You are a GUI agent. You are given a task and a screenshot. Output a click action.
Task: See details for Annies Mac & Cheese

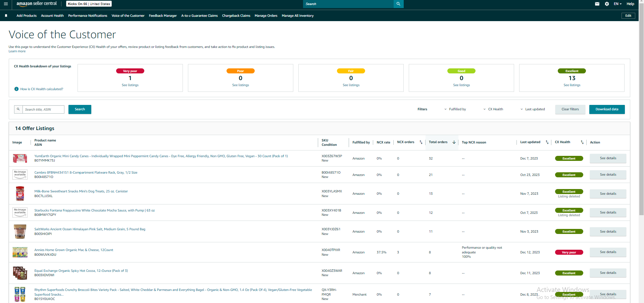click(608, 252)
